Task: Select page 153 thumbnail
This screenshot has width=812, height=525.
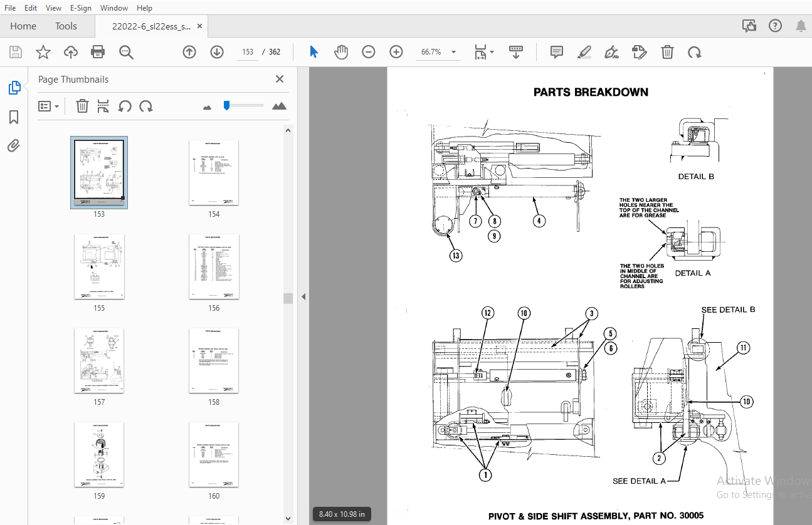Action: [x=99, y=172]
